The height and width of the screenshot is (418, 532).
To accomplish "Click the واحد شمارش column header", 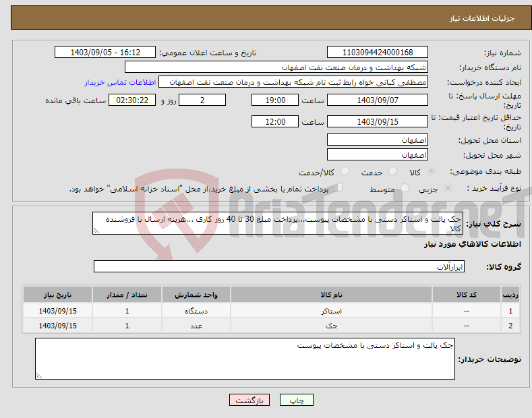I will pyautogui.click(x=196, y=295).
